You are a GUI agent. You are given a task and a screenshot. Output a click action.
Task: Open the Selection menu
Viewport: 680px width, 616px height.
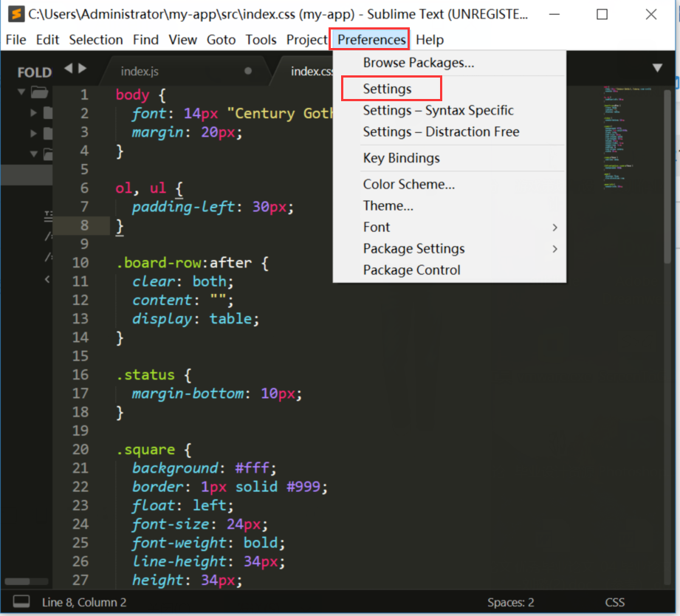click(x=96, y=39)
